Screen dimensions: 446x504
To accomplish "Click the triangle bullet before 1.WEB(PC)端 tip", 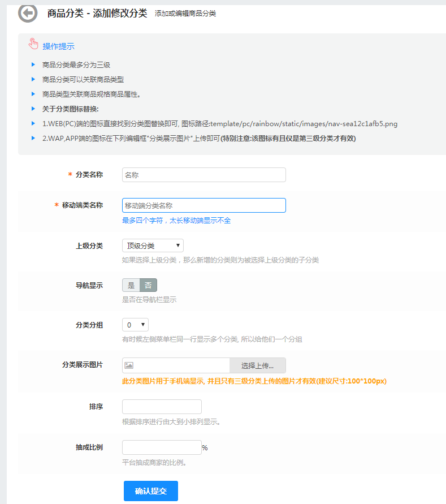I will pyautogui.click(x=33, y=123).
